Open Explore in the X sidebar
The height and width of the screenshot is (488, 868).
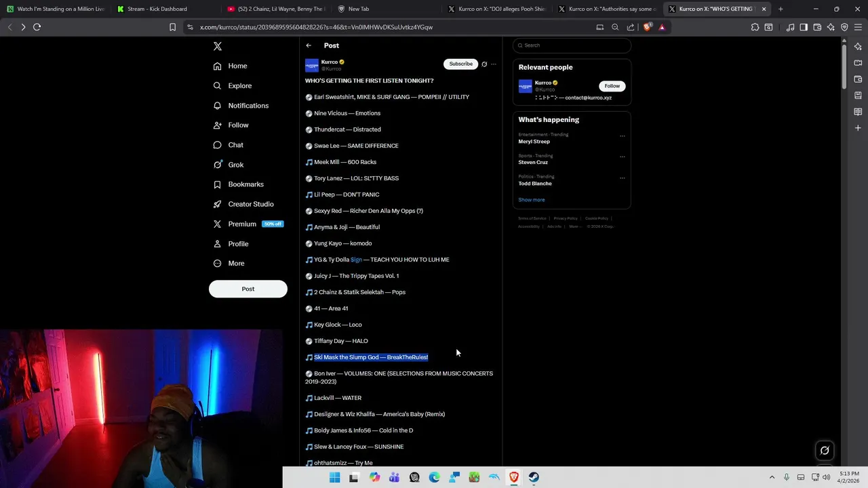(x=232, y=85)
